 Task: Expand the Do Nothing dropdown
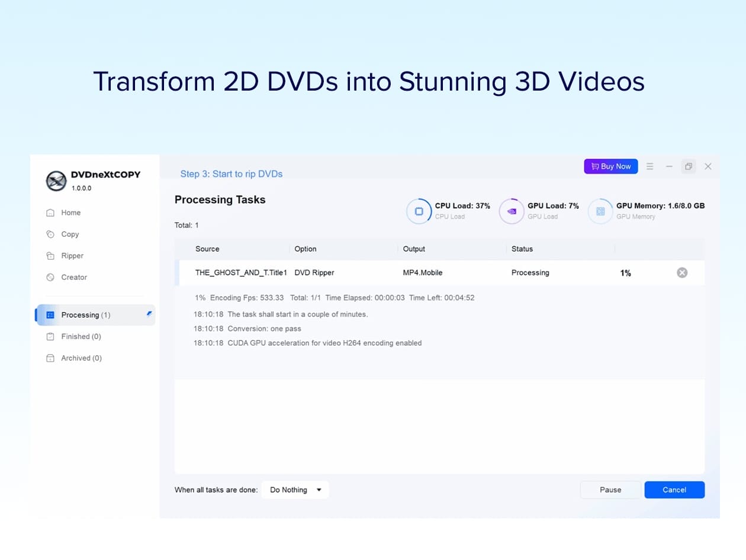point(295,490)
